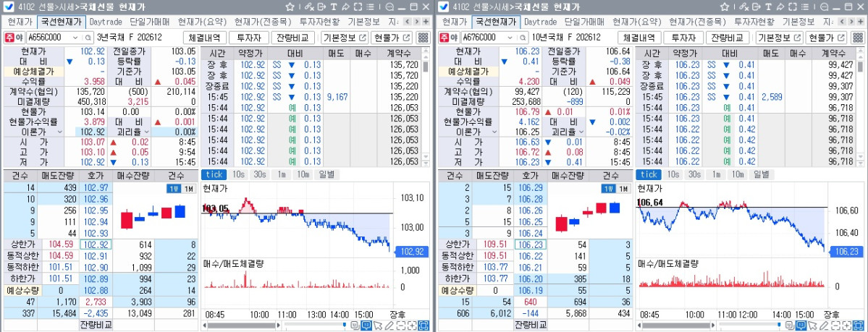The image size is (868, 332).
Task: Click 잔량비교 button in right window toolbar
Action: [727, 38]
